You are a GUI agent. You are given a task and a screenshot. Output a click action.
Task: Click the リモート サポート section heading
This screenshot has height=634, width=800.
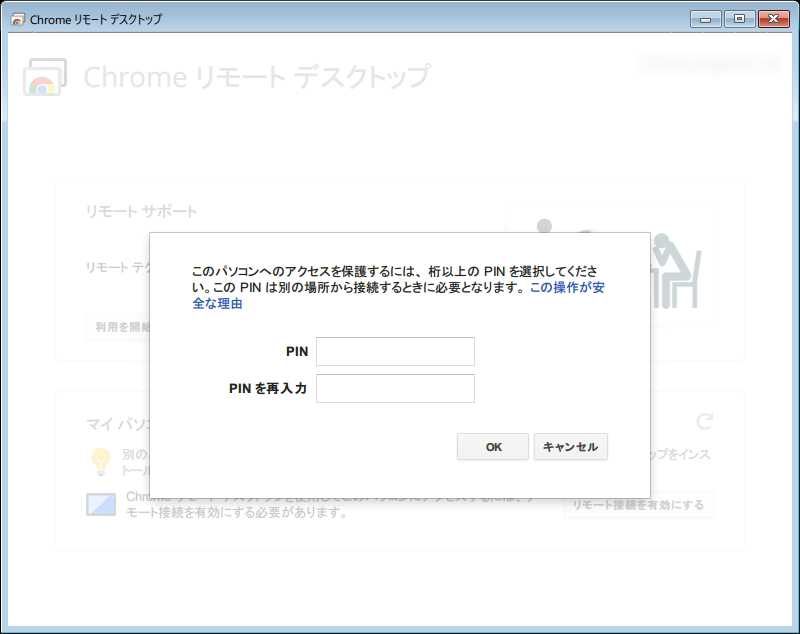point(141,212)
